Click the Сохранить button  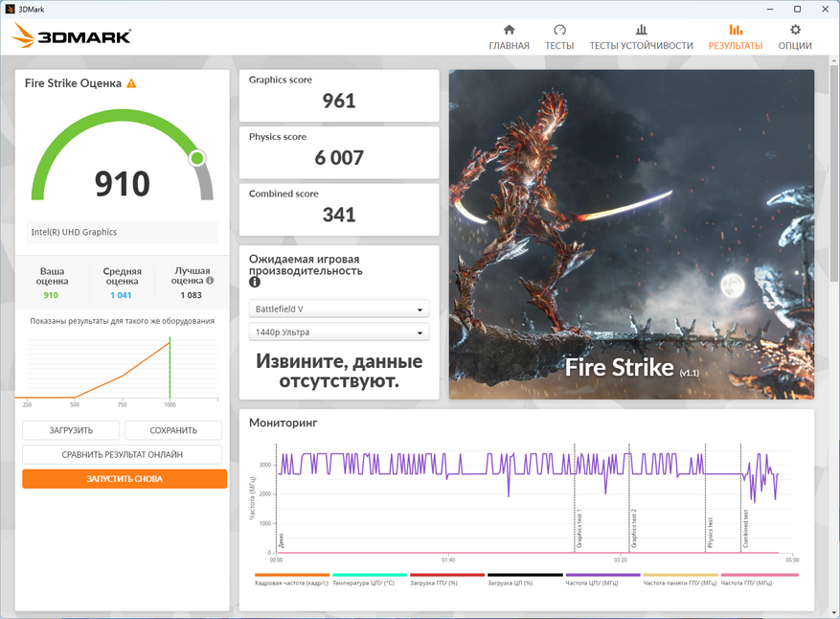pos(173,430)
